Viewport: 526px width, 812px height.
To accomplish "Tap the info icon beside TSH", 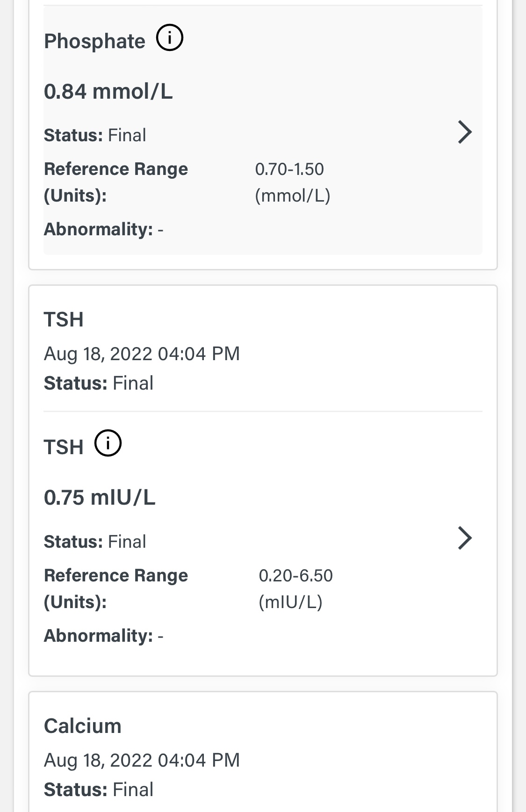I will click(108, 443).
